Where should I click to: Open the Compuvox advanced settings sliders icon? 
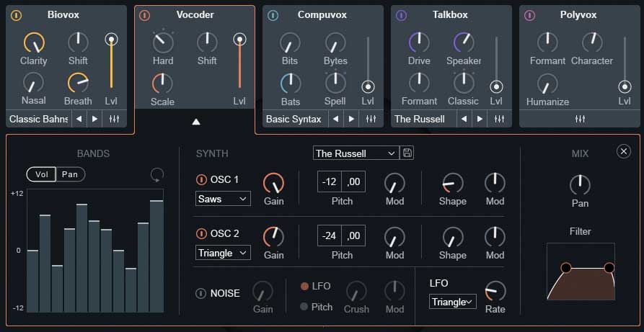(x=371, y=119)
